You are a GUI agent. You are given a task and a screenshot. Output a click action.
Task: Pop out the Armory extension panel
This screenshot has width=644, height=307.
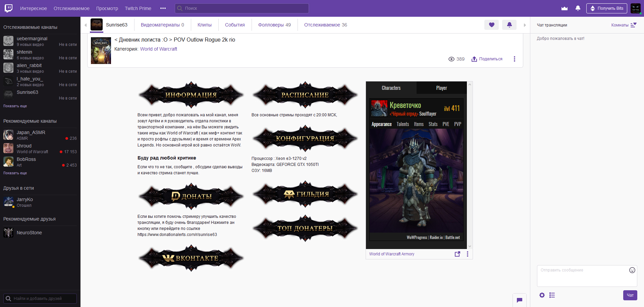457,254
